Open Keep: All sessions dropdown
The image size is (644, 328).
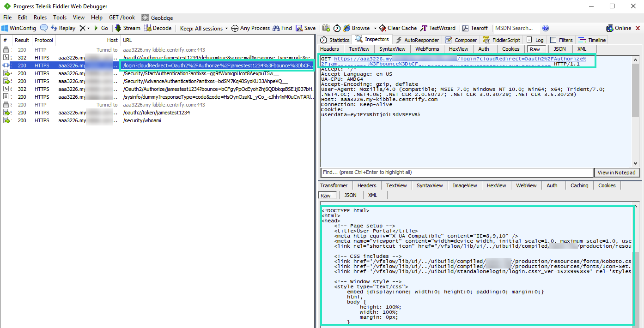click(204, 28)
